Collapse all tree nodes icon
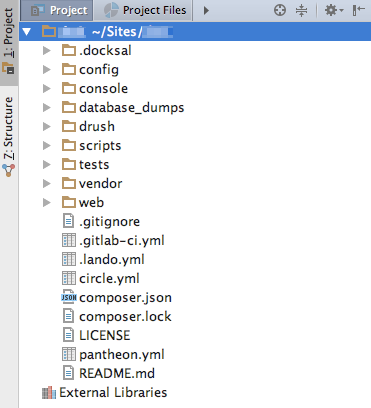Screen dimensions: 371x408 (x=301, y=10)
